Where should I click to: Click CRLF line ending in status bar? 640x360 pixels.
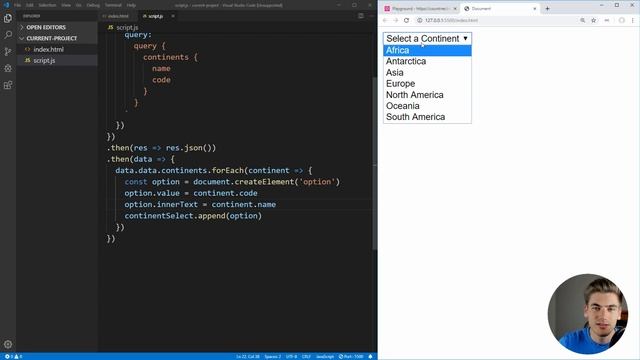pyautogui.click(x=306, y=356)
